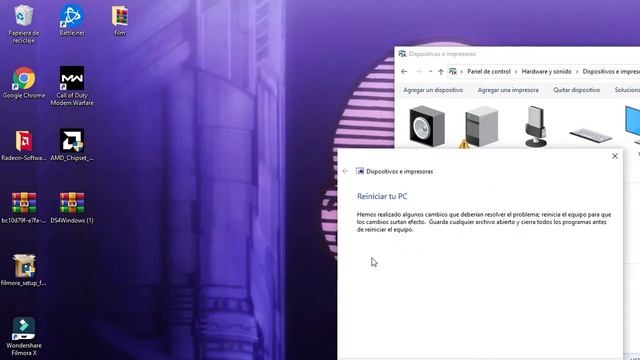The height and width of the screenshot is (360, 640).
Task: Click the Dispositivos e impresoras breadcrumb segment
Action: point(611,71)
